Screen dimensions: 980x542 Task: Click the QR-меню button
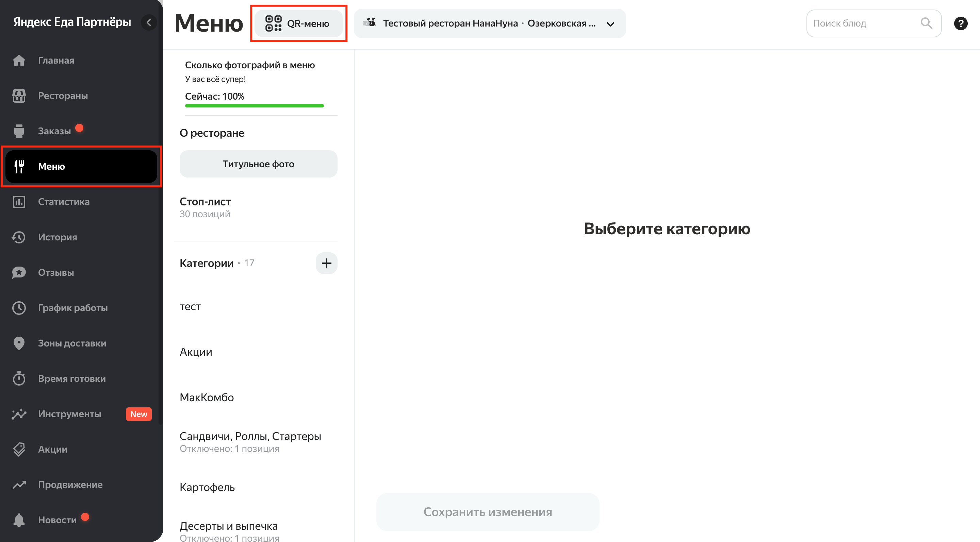[x=299, y=23]
